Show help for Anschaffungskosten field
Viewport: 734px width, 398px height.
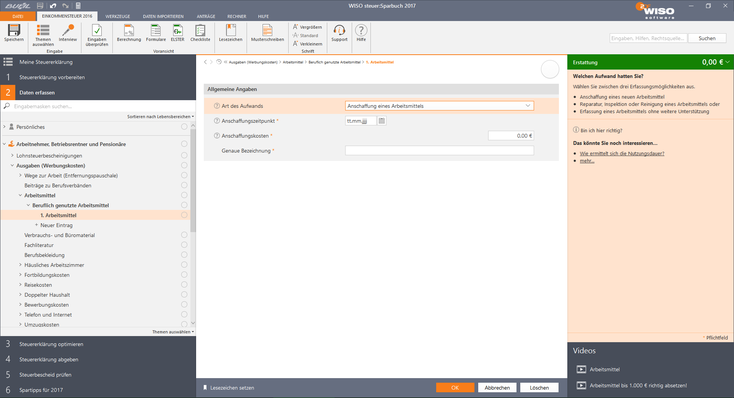click(217, 136)
